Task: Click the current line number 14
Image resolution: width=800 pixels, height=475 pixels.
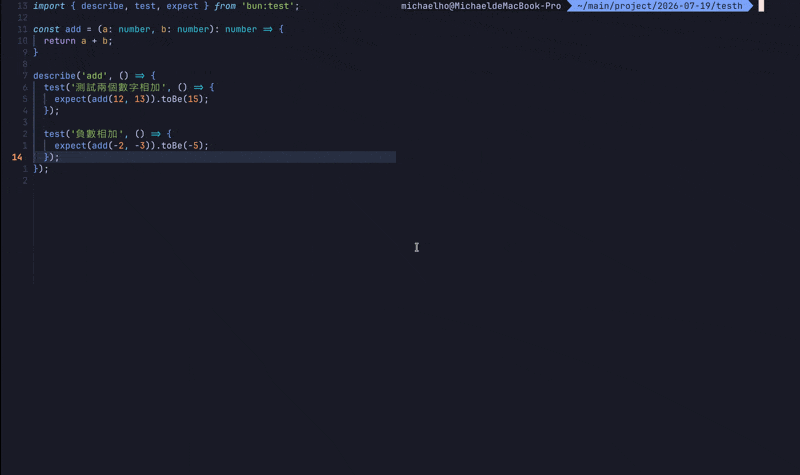Action: coord(17,157)
